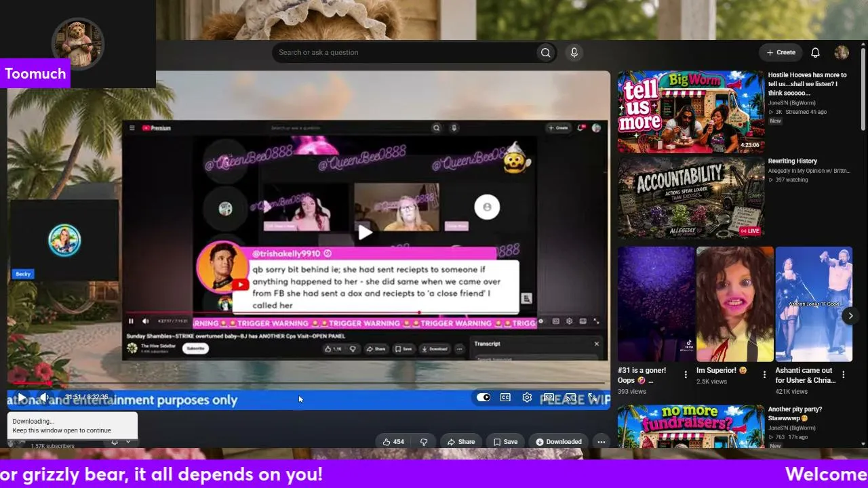Click the Create button
Image resolution: width=868 pixels, height=488 pixels.
[x=781, y=53]
